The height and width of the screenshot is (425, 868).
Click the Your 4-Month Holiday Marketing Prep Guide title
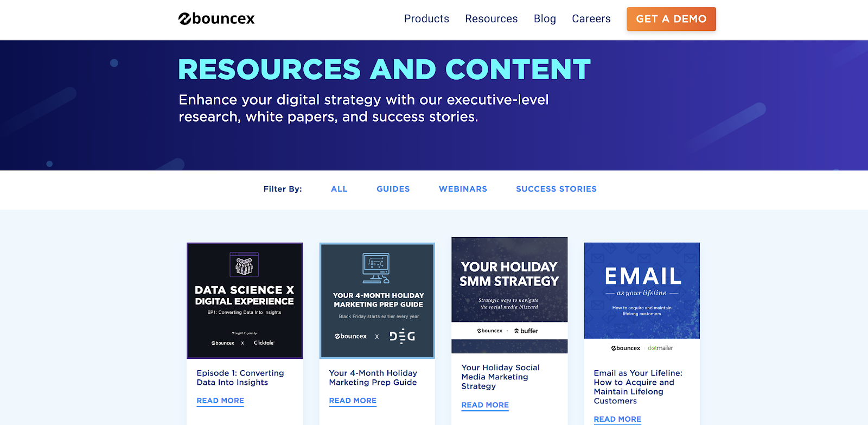tap(373, 378)
